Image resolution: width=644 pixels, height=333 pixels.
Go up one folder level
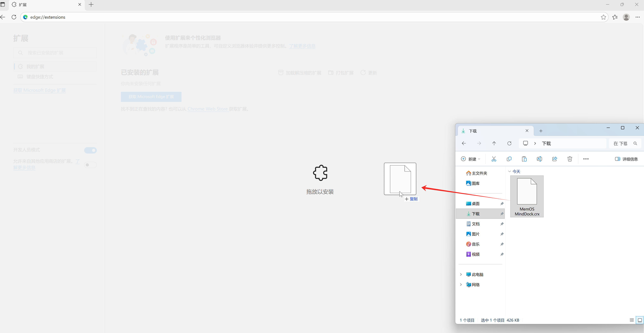point(494,143)
